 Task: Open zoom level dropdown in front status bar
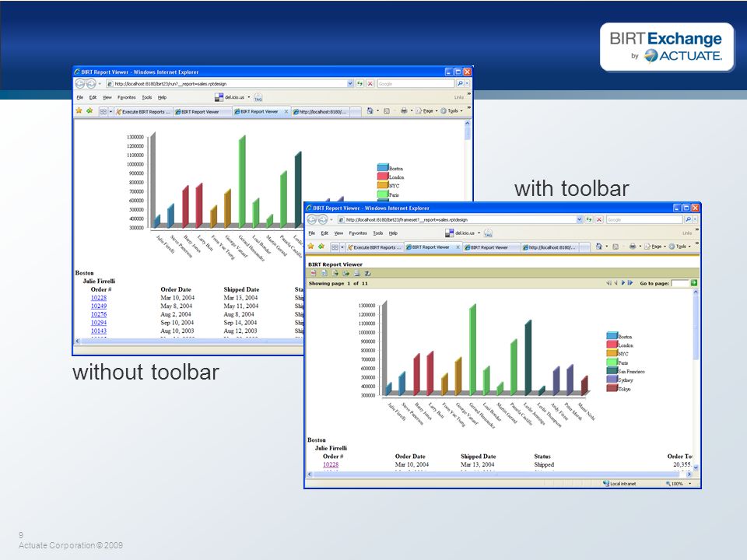pyautogui.click(x=690, y=483)
